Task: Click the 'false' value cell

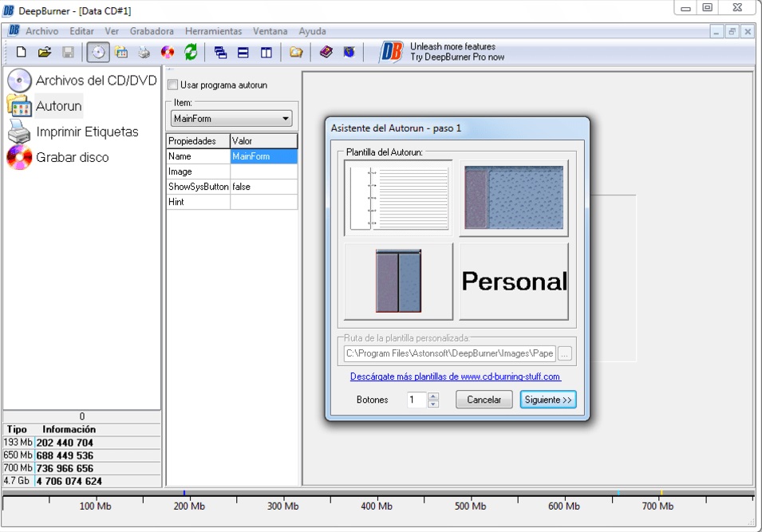Action: [x=263, y=187]
